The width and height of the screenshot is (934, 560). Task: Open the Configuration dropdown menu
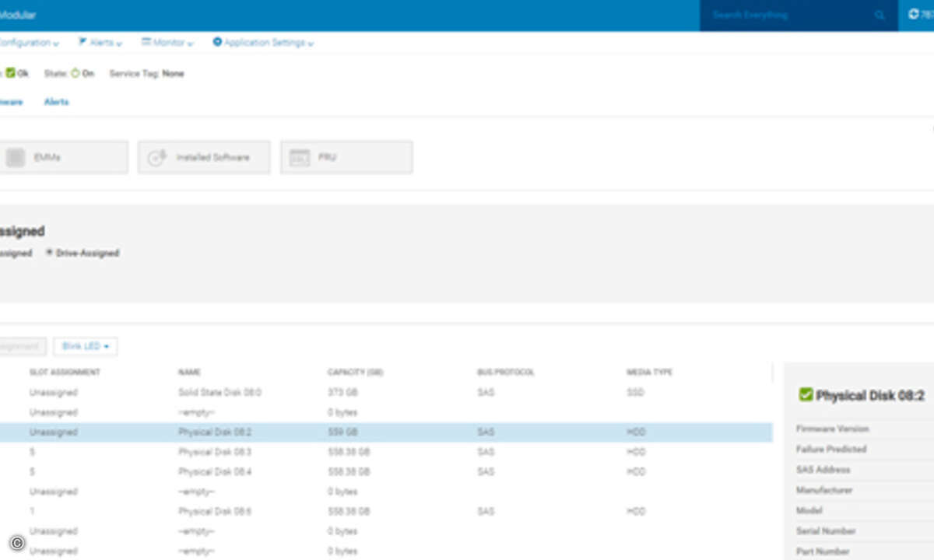point(28,43)
